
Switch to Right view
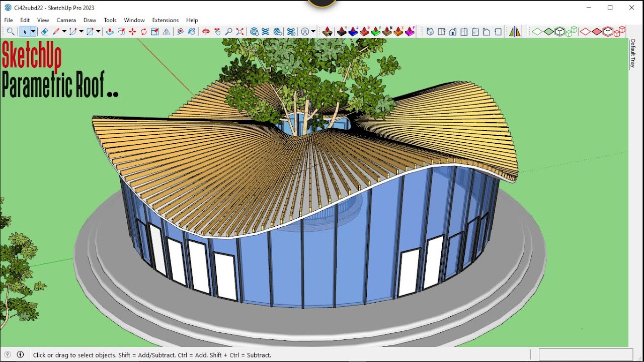[464, 32]
